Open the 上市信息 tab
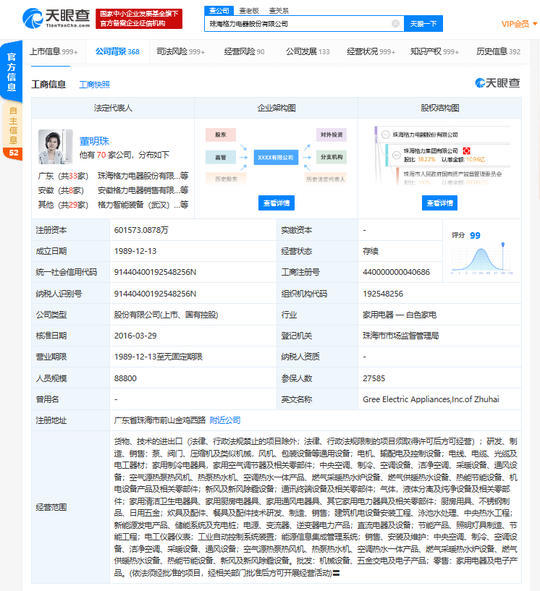540x591 pixels. click(x=54, y=51)
